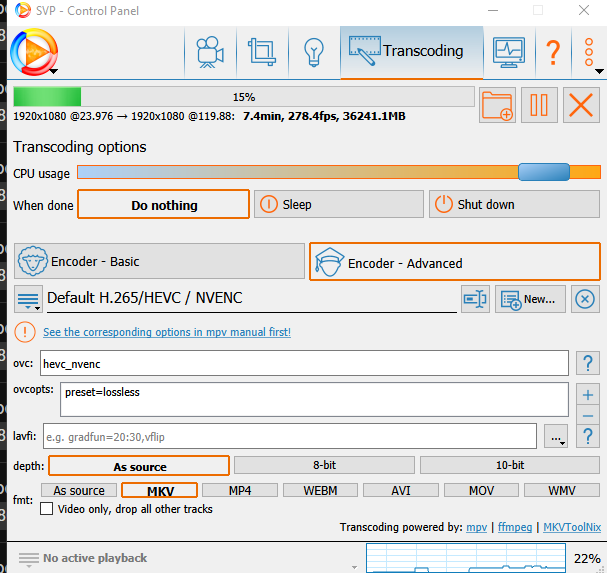Select the 10-bit depth option
The width and height of the screenshot is (607, 573).
[x=510, y=466]
